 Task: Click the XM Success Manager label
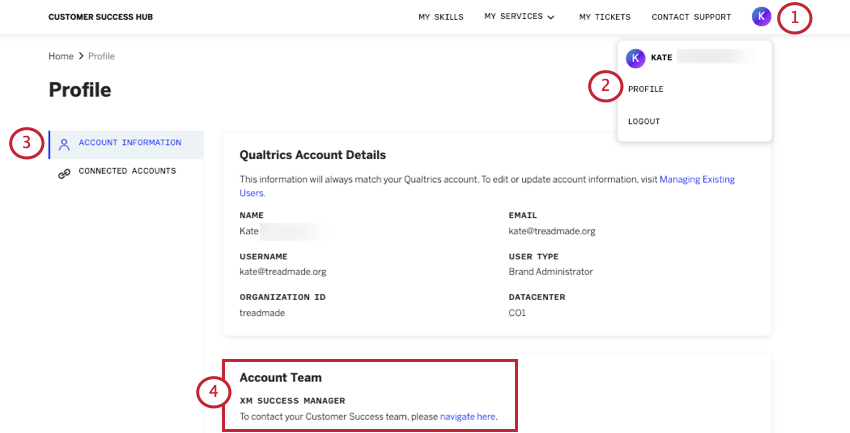[292, 401]
